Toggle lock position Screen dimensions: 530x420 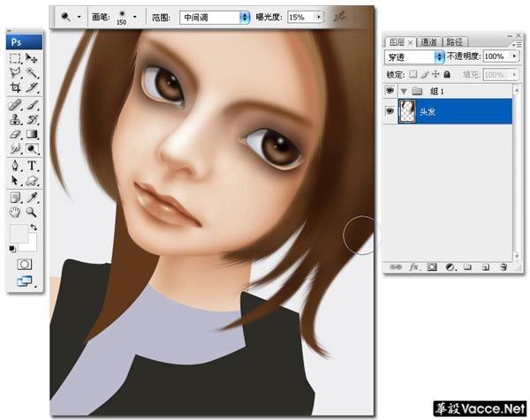coord(435,74)
